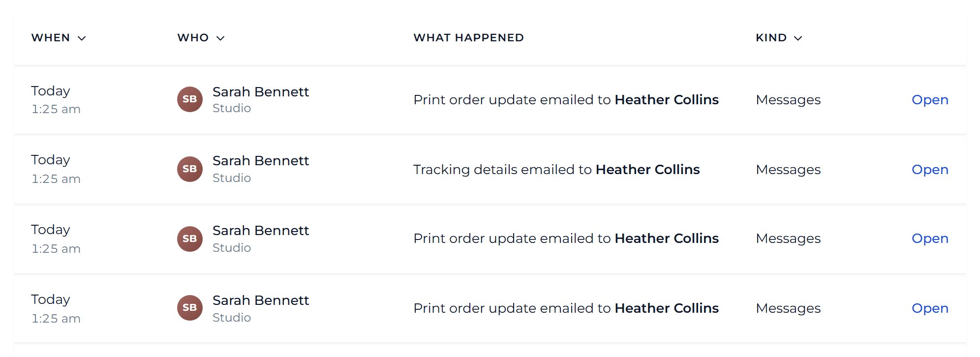Screen dimensions: 980x357
Task: Click the Today 1:25 am timestamp in first row
Action: click(56, 100)
